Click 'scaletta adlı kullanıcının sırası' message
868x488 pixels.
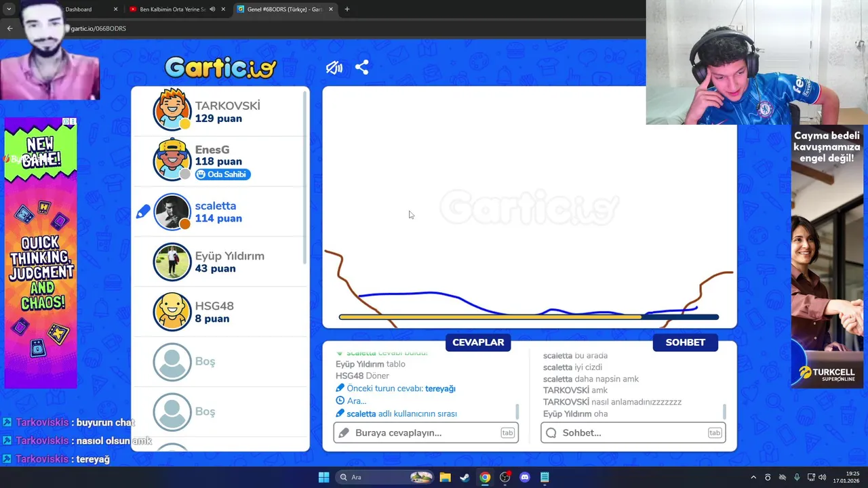pyautogui.click(x=396, y=413)
